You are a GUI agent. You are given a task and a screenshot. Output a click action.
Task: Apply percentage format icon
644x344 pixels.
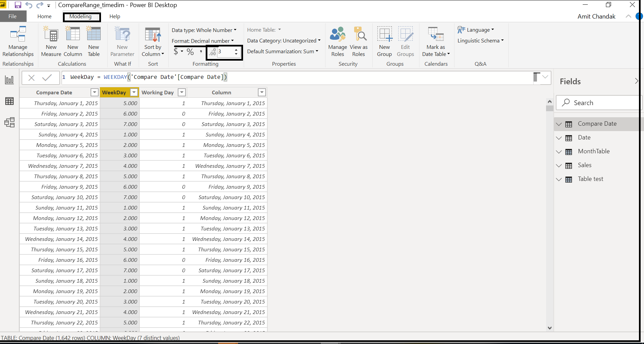(190, 52)
